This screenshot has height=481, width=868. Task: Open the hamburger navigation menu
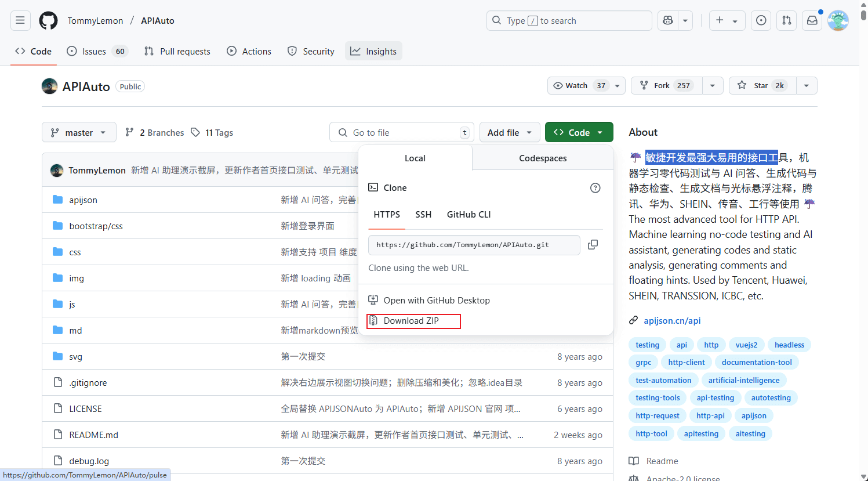pos(20,21)
